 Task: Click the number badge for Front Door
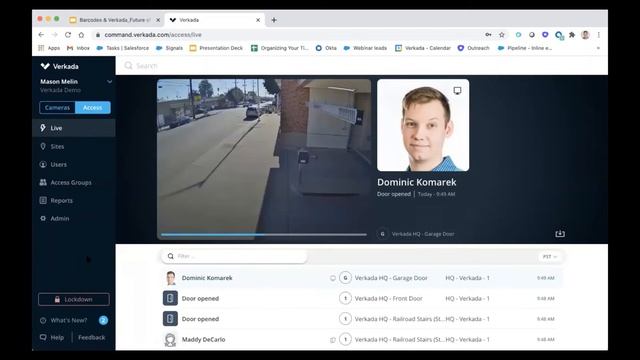(345, 298)
